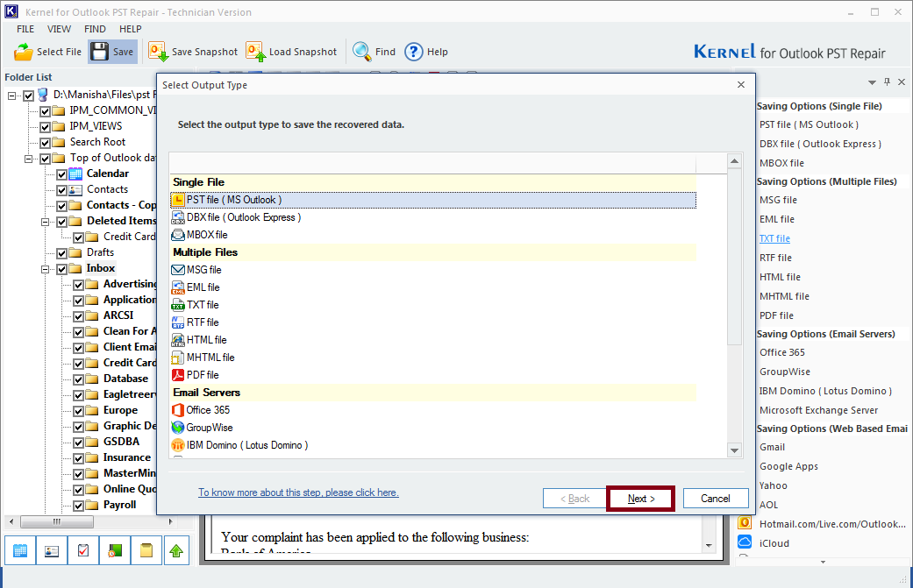Uncheck the Inbox folder checkbox

tap(61, 269)
